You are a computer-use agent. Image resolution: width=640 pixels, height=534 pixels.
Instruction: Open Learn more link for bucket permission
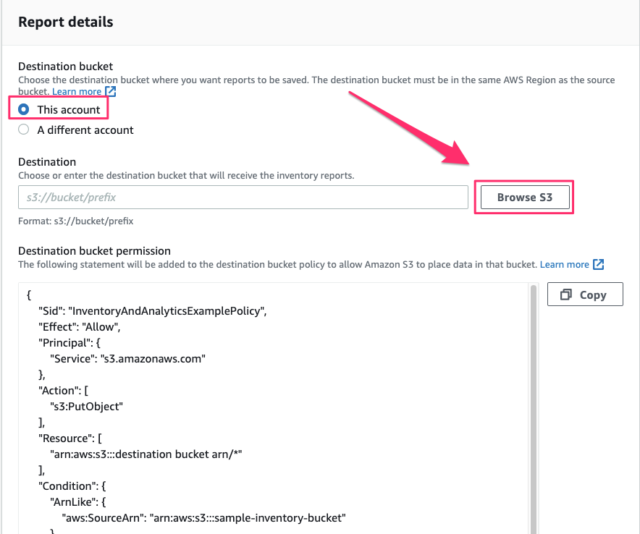[564, 265]
